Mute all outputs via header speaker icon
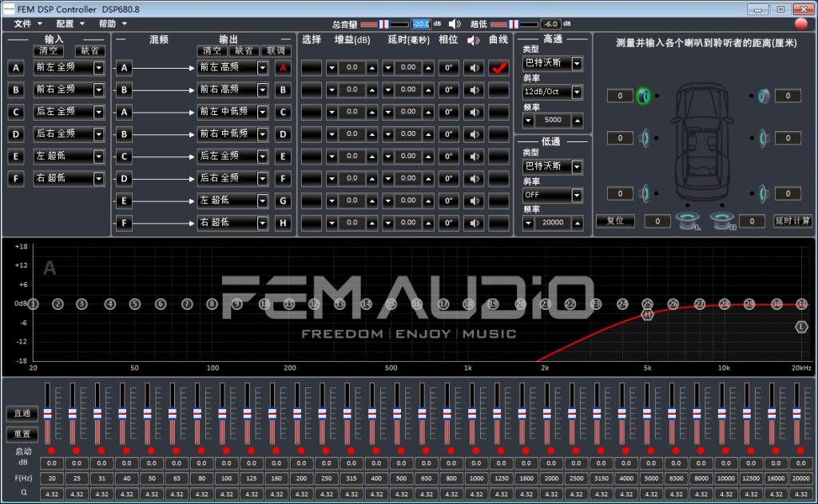Image resolution: width=818 pixels, height=504 pixels. point(473,40)
